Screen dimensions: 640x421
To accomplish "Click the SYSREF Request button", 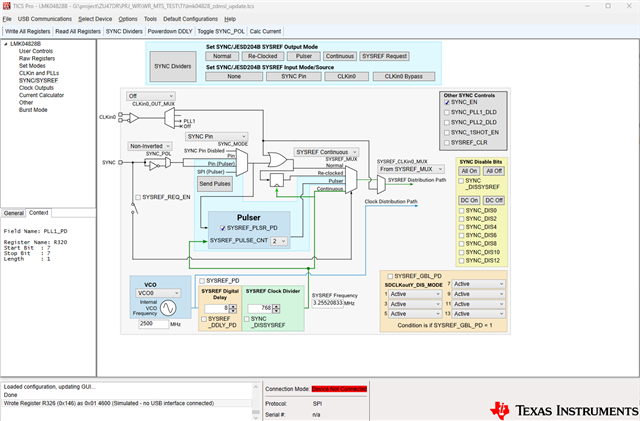I will pyautogui.click(x=384, y=56).
